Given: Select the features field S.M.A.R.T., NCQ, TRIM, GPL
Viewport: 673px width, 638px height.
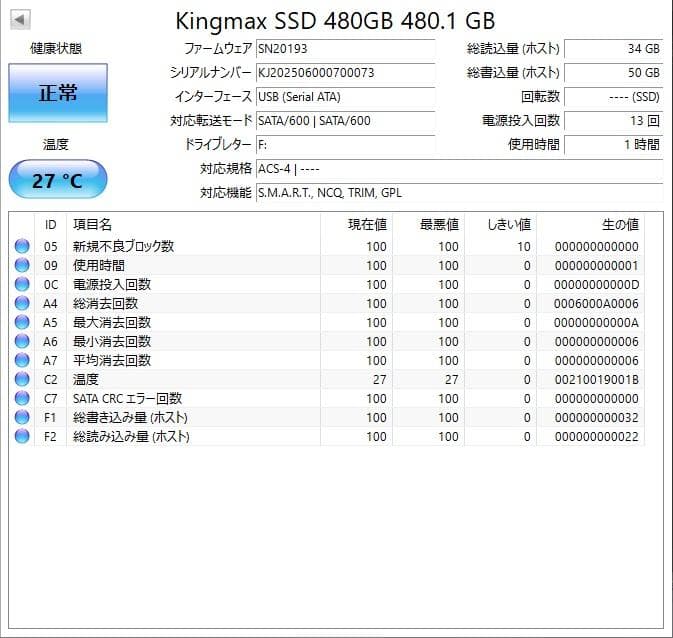Looking at the screenshot, I should pyautogui.click(x=460, y=193).
